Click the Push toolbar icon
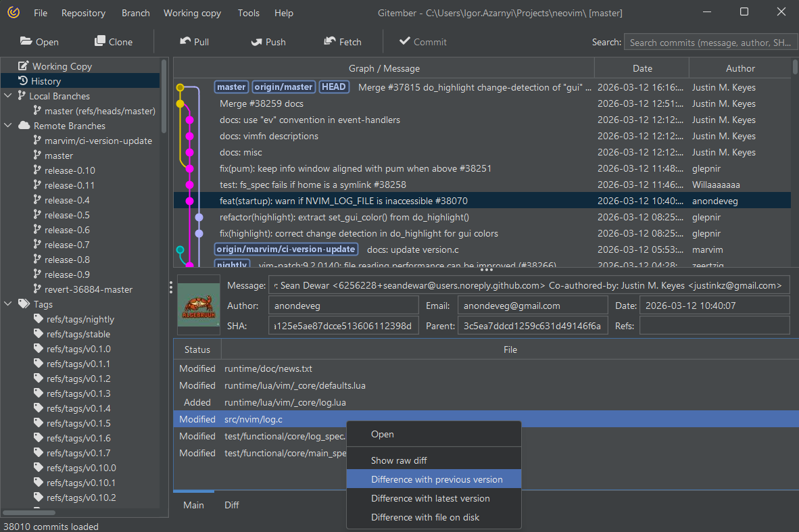The height and width of the screenshot is (532, 799). (256, 41)
